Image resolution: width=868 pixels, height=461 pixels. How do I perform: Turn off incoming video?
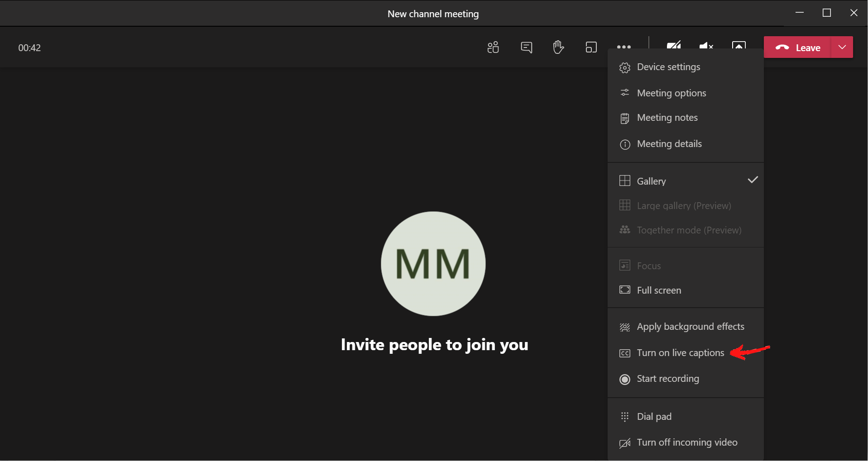click(686, 442)
